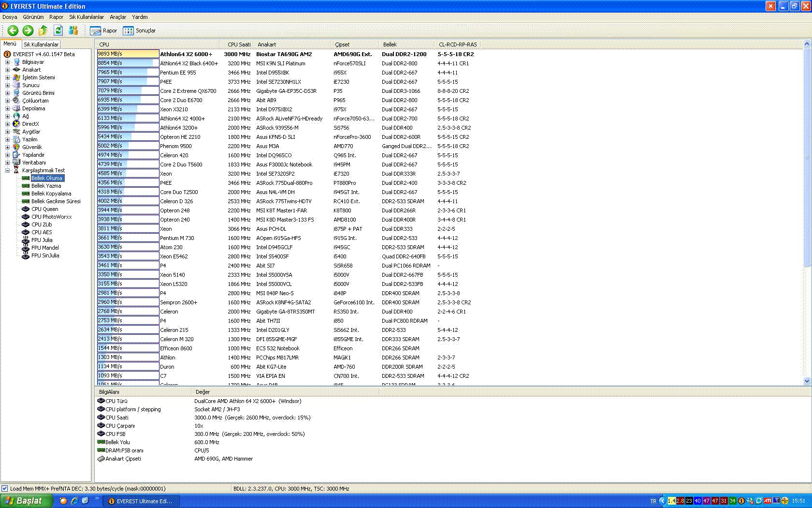
Task: Open the Başlat start button
Action: pos(26,501)
